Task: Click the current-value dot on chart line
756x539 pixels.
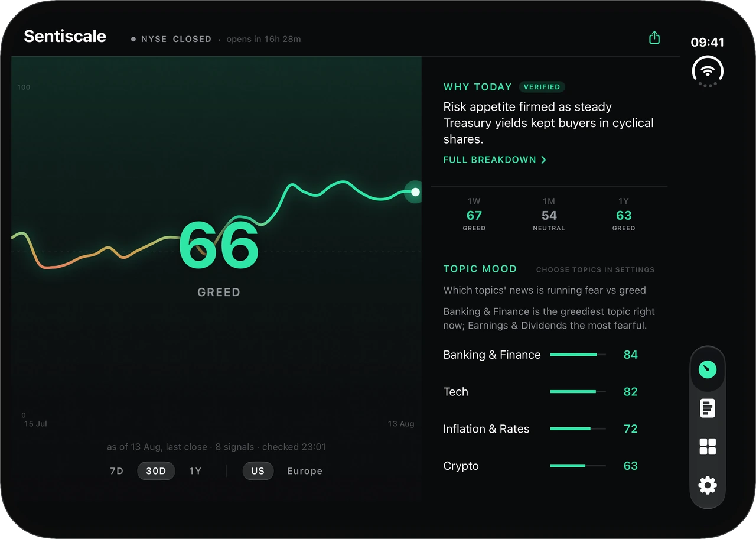Action: [415, 191]
